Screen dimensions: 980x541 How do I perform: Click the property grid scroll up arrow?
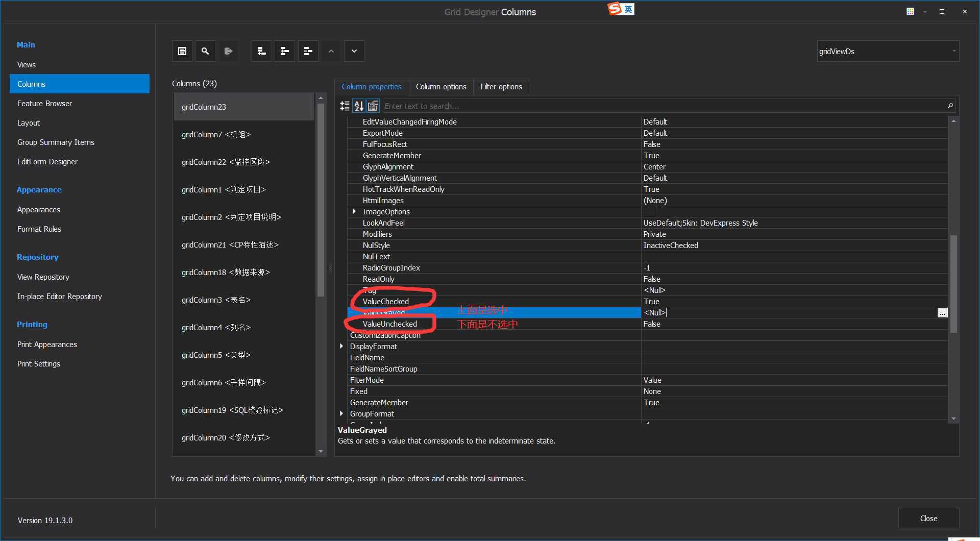[953, 121]
